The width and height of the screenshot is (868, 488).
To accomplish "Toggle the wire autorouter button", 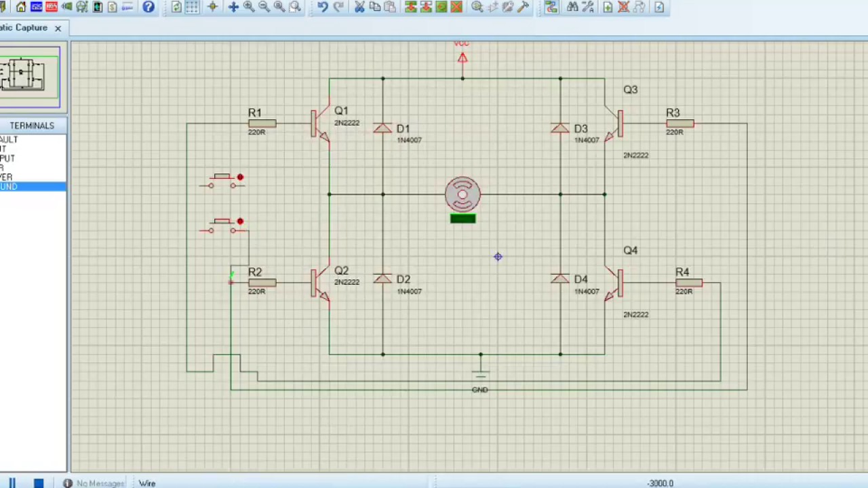I will [x=551, y=7].
